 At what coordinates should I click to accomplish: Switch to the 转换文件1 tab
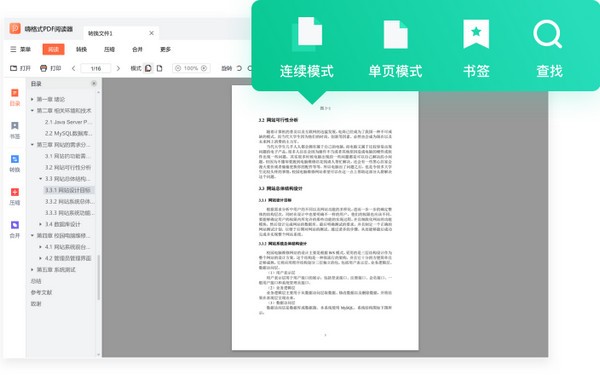[x=121, y=33]
